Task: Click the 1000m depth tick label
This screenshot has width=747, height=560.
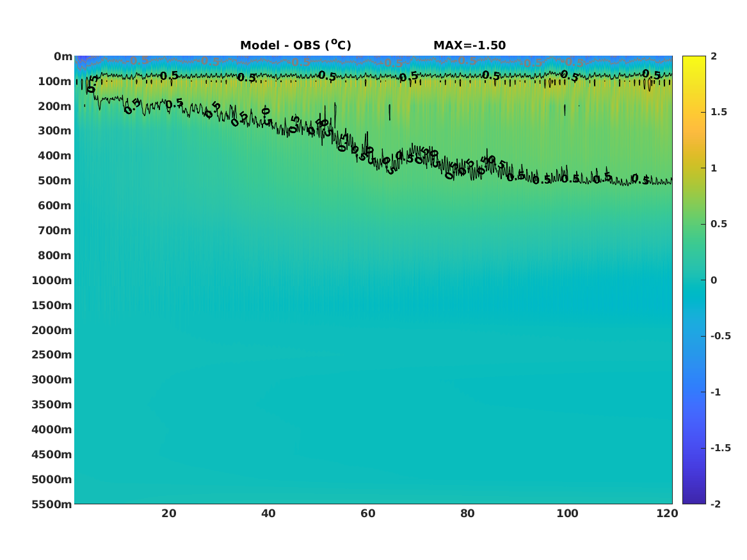Action: click(x=52, y=280)
